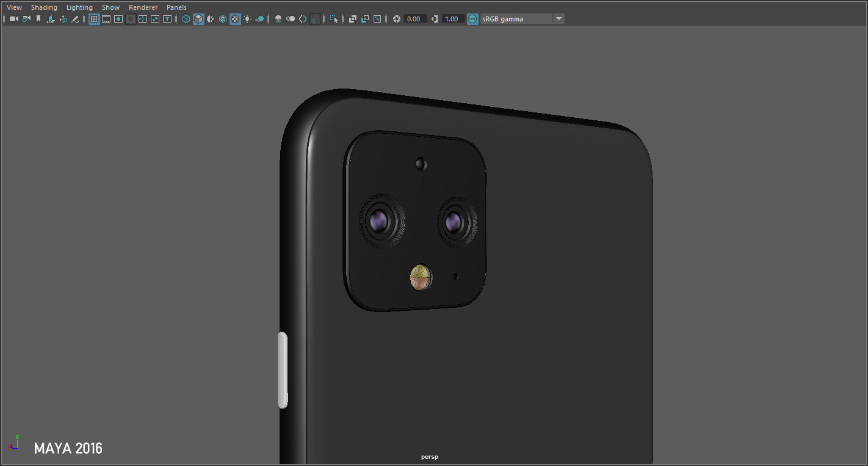The image size is (868, 466).
Task: Open the Panels menu
Action: 176,7
